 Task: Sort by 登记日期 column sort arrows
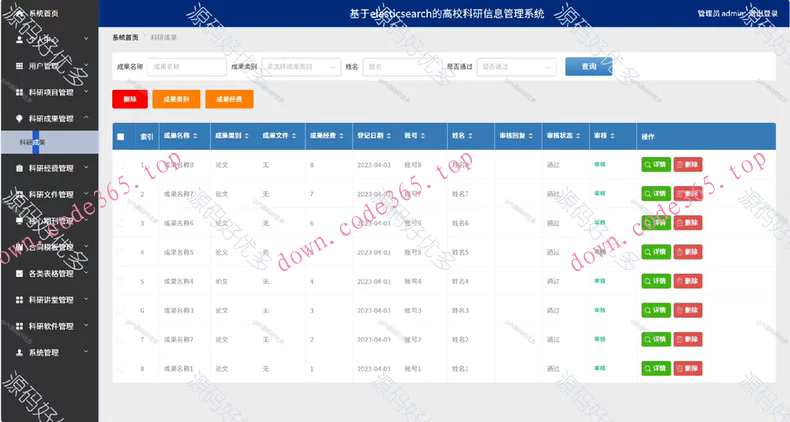(388, 136)
